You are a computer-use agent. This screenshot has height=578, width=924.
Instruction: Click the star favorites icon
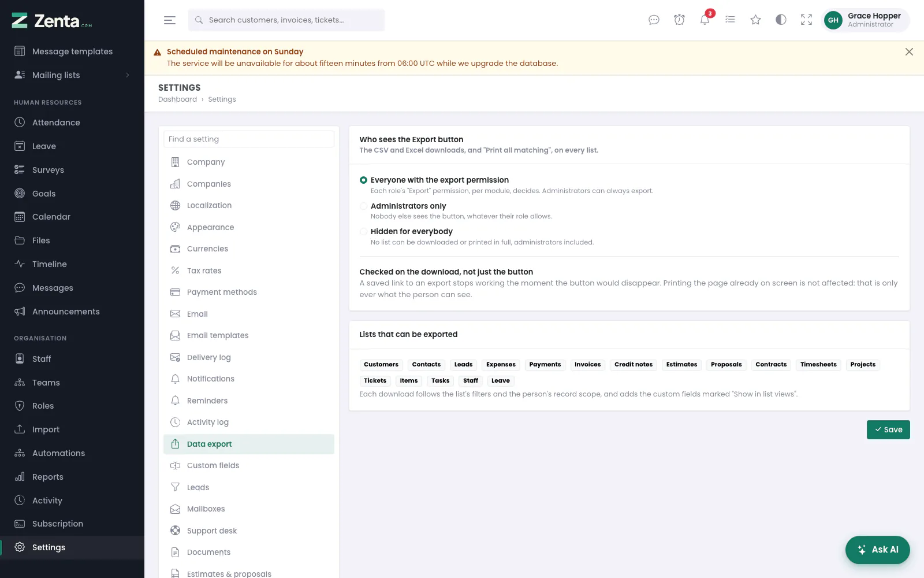[x=755, y=20]
